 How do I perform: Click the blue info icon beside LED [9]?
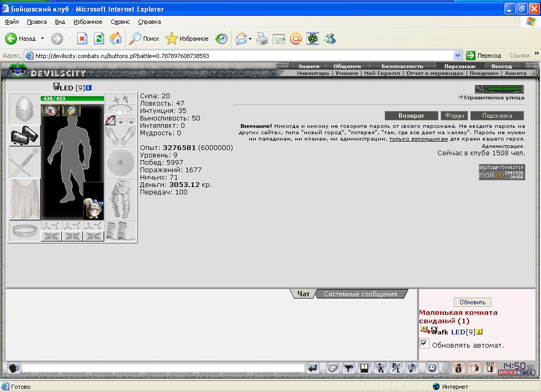coord(88,88)
